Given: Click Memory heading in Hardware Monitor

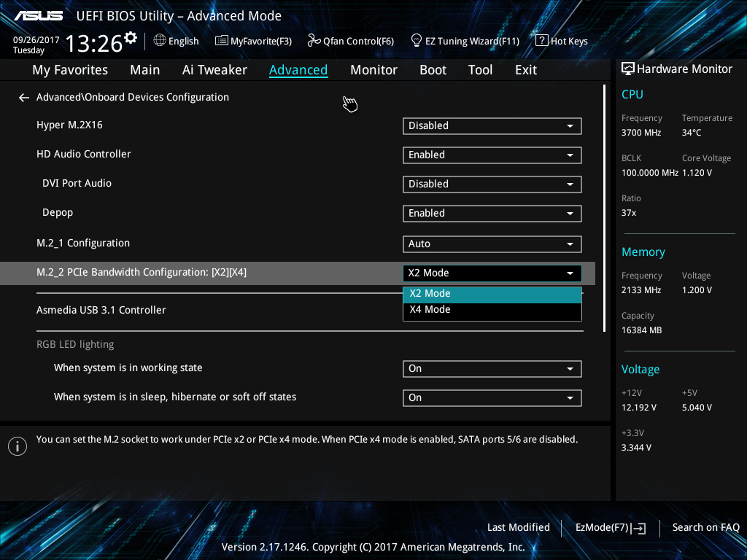Looking at the screenshot, I should pyautogui.click(x=643, y=252).
